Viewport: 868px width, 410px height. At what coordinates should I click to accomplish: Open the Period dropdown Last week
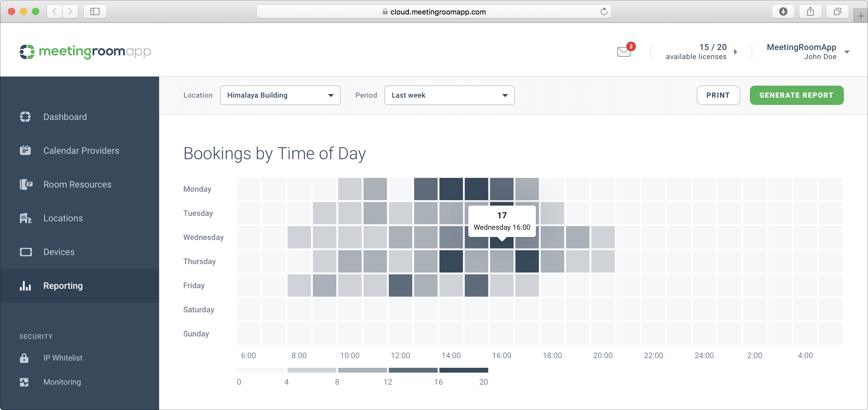[x=449, y=95]
